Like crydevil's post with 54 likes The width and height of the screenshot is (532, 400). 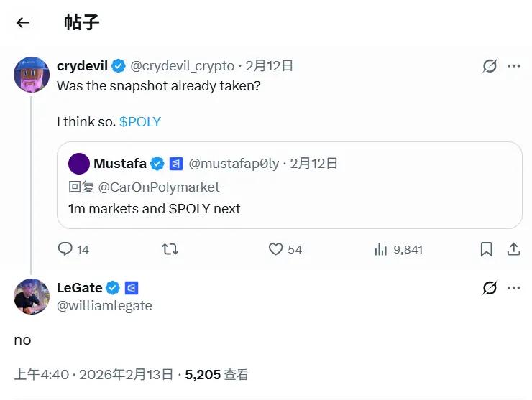pos(275,249)
